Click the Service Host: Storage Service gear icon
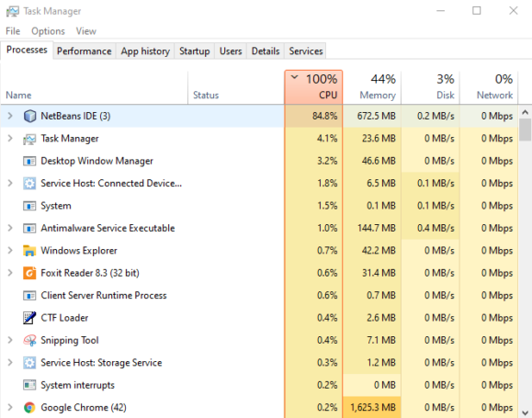Image resolution: width=532 pixels, height=418 pixels. click(x=29, y=363)
